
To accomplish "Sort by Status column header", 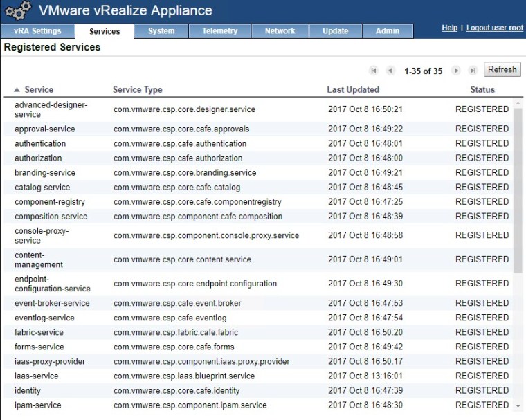I will pyautogui.click(x=482, y=90).
